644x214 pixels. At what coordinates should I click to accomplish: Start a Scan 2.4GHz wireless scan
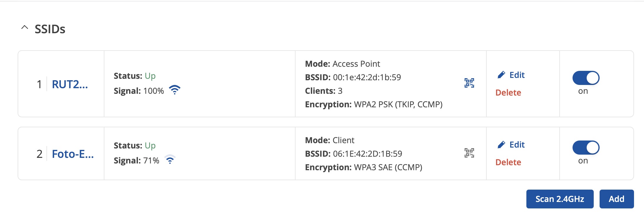pos(560,199)
